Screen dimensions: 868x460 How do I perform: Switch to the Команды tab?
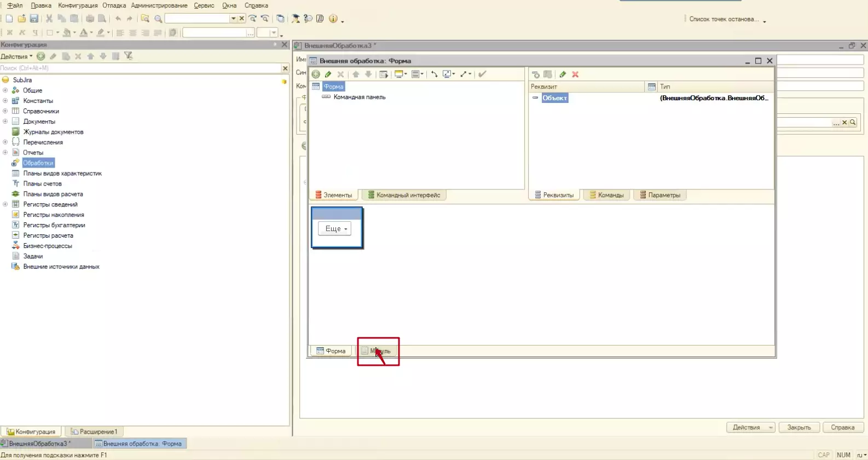[606, 195]
